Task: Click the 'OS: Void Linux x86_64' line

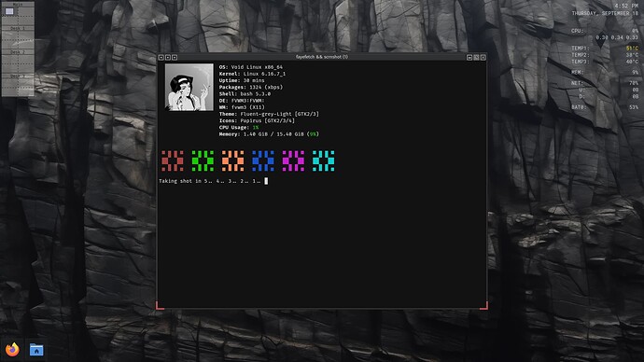Action: 250,67
